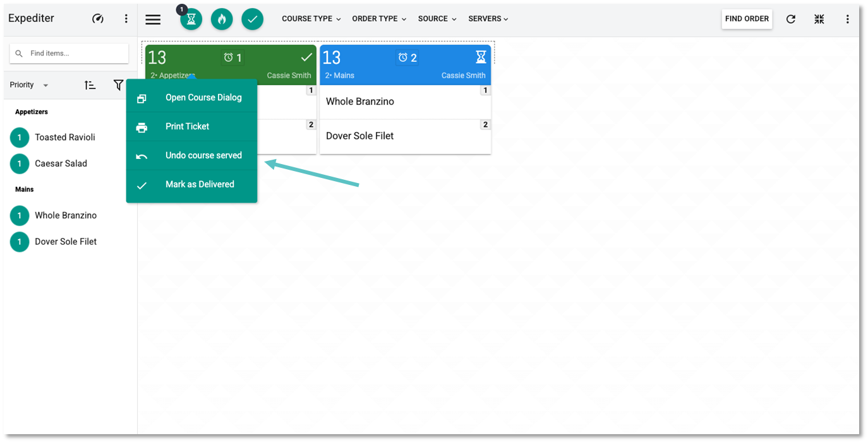Open the hamburger menu icon
The image size is (868, 443).
(x=153, y=20)
